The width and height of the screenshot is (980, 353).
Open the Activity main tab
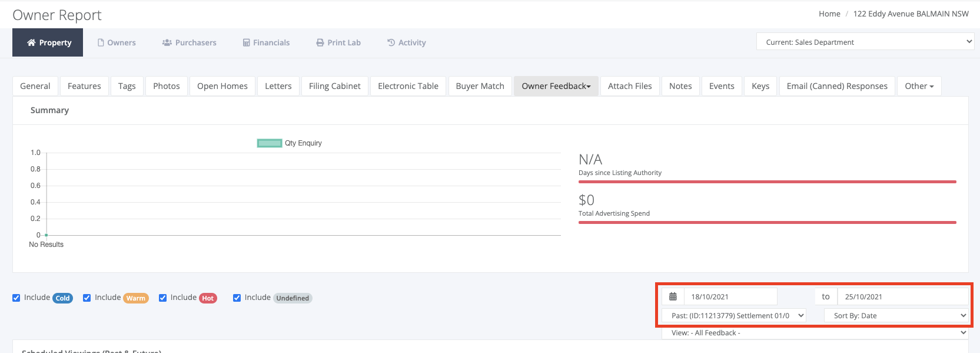coord(407,42)
